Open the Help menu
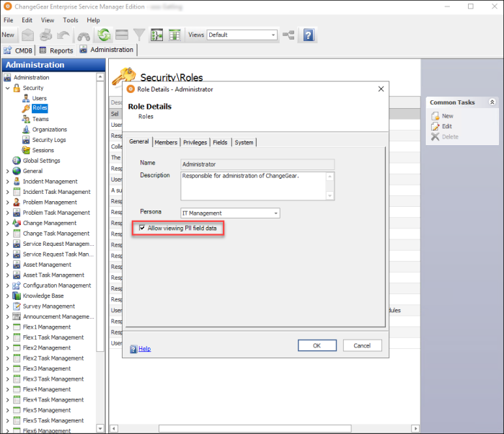Viewport: 504px width, 434px height. tap(93, 20)
